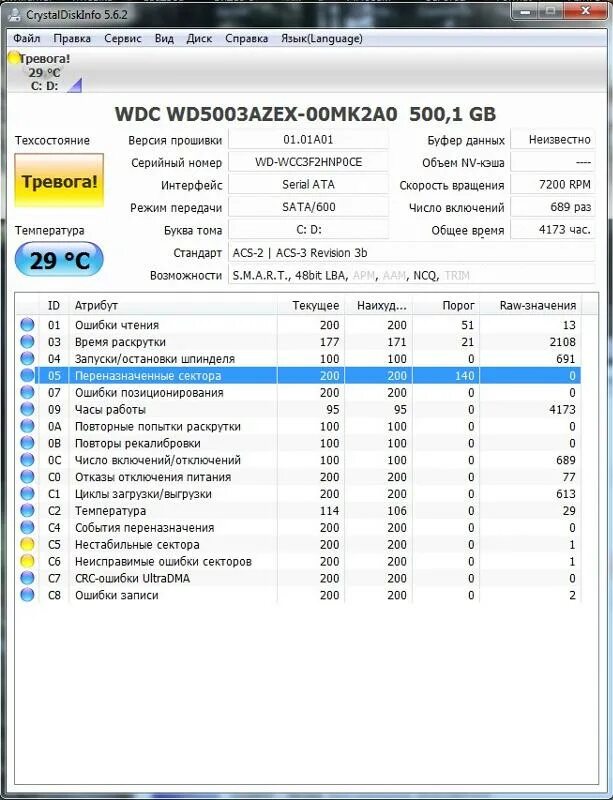Click the blue status icon for attribute 03

click(27, 341)
